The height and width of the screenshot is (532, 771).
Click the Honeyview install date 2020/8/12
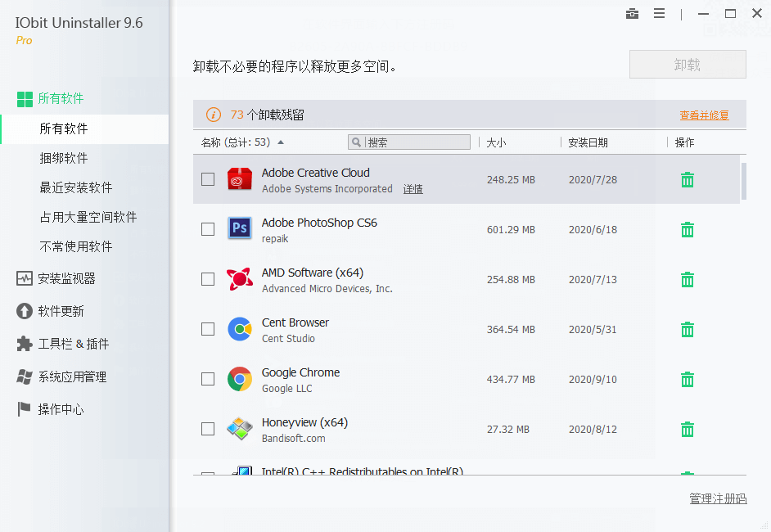tap(593, 429)
